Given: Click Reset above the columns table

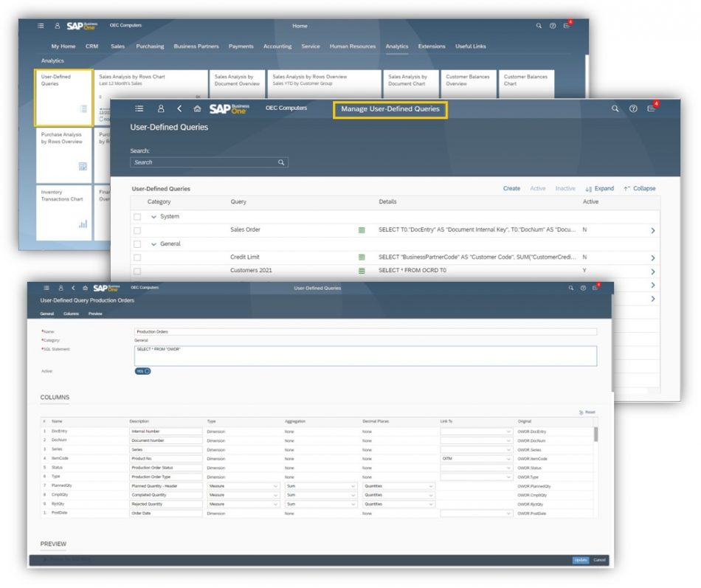Looking at the screenshot, I should click(587, 412).
